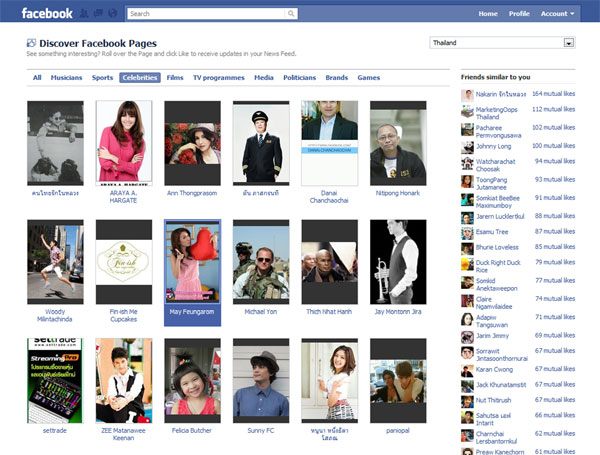Select the All category tab

37,78
